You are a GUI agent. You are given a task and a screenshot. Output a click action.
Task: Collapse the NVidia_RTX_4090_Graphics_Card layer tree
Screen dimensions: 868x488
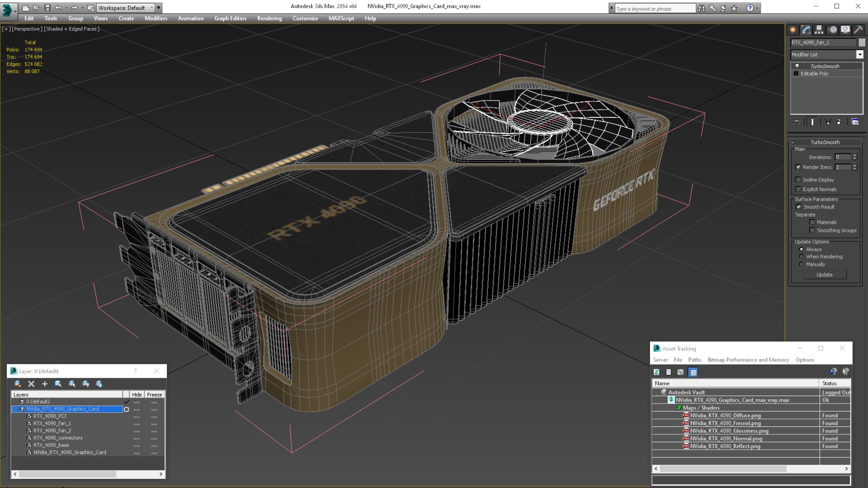coord(14,409)
